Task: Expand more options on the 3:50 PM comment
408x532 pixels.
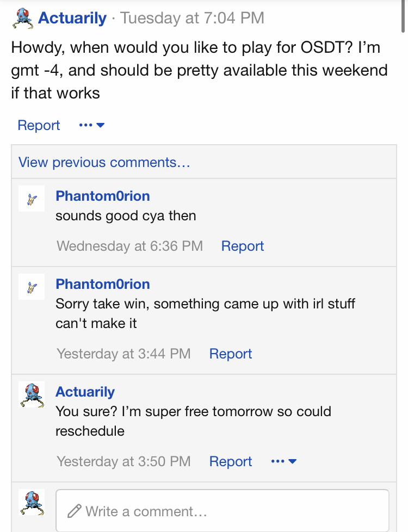Action: pyautogui.click(x=284, y=461)
